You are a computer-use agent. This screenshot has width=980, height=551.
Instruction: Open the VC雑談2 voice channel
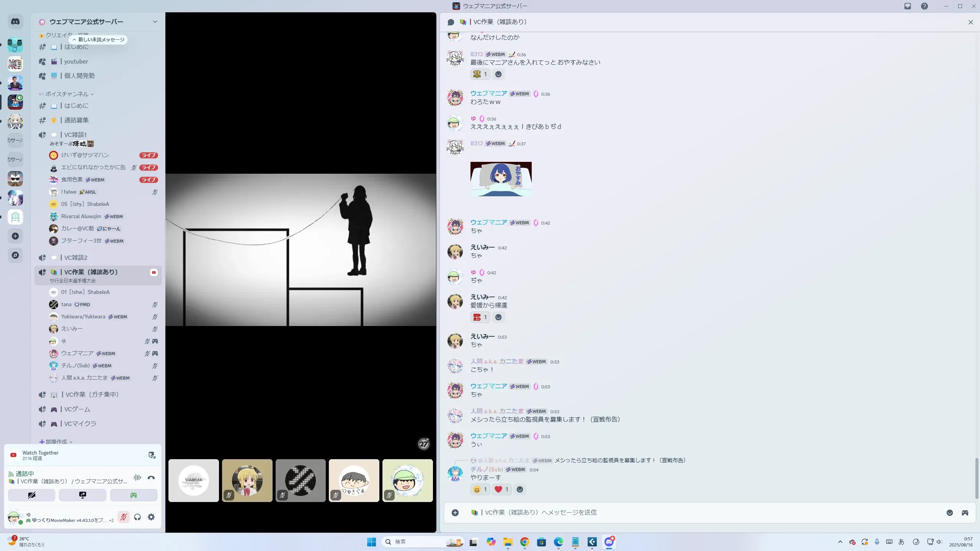[76, 258]
